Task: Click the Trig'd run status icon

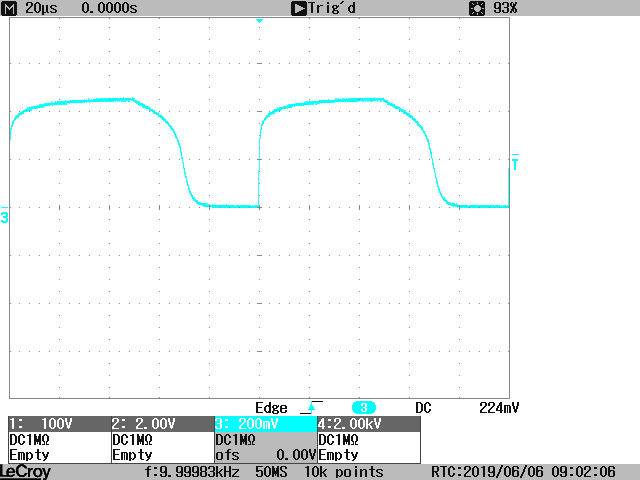Action: click(298, 8)
